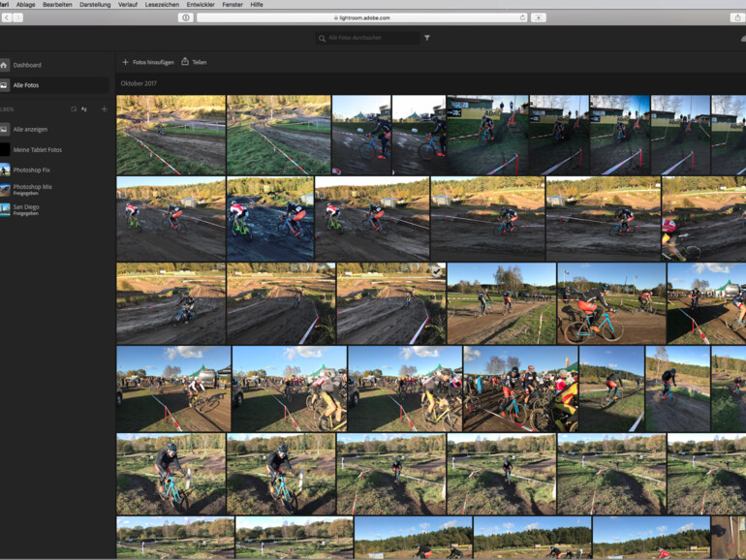Open the close-up rider on teal bike photo

pos(611,303)
